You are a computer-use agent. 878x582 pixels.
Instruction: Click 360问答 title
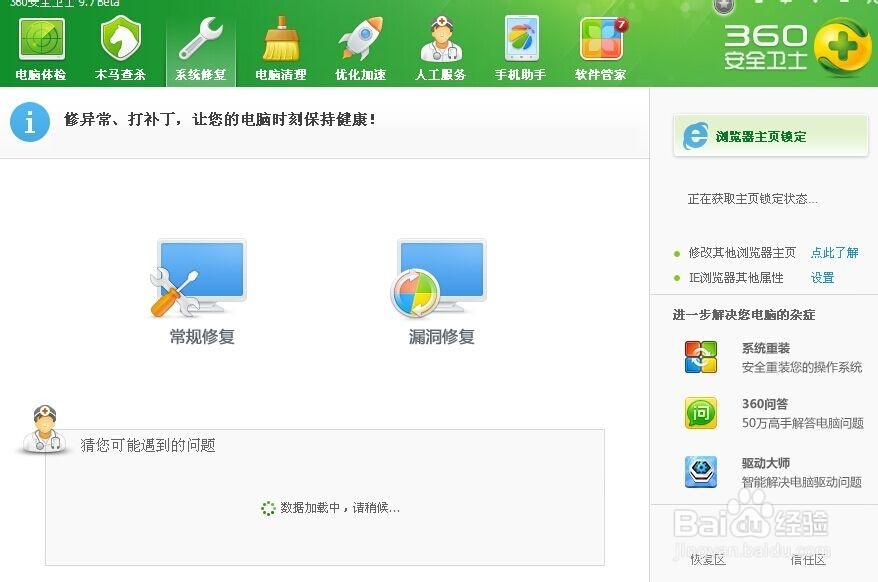(765, 404)
